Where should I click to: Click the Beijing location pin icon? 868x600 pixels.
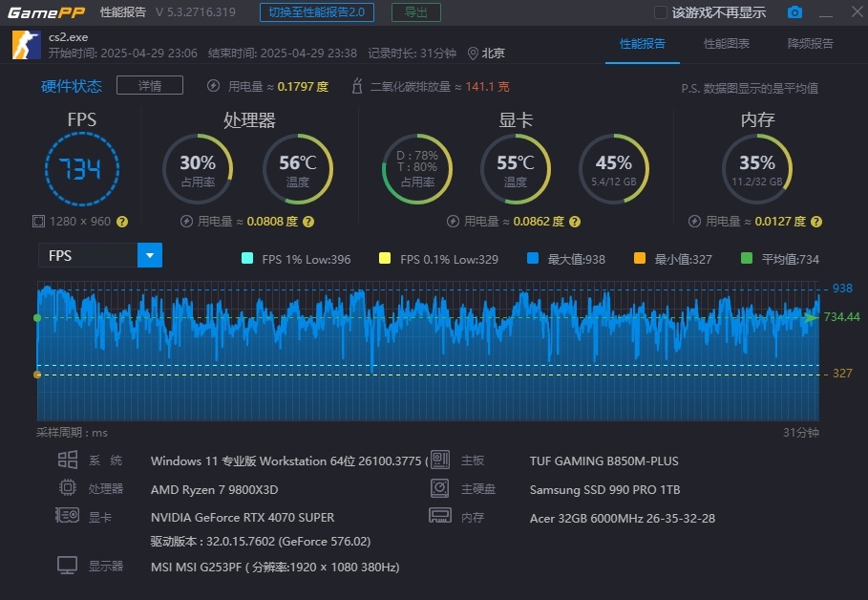(x=473, y=54)
